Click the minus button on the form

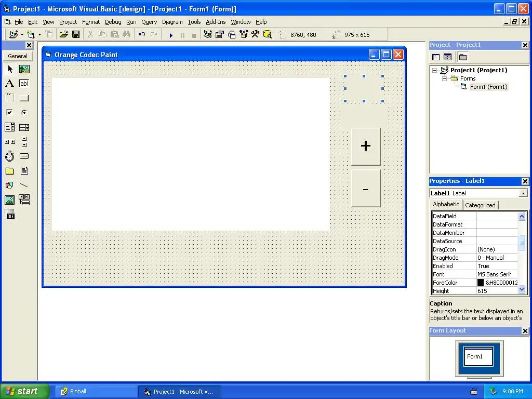[x=366, y=188]
